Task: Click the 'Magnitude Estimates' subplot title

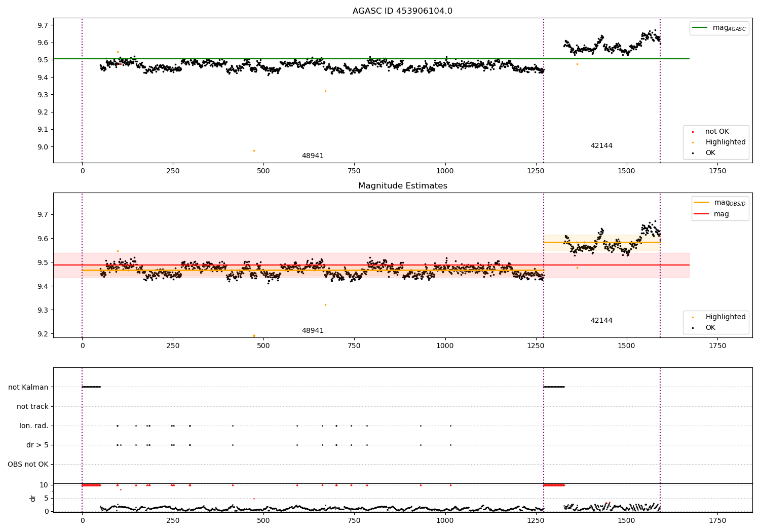Action: coord(402,186)
